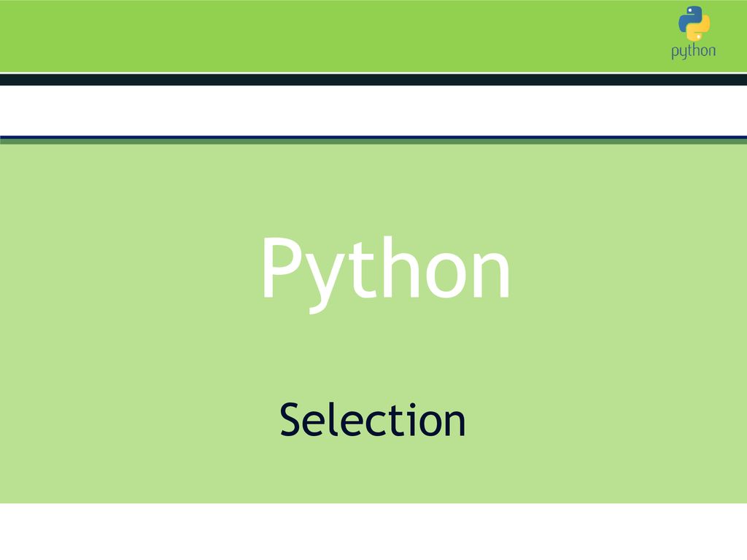Select the large white 'Python' title

coord(386,274)
